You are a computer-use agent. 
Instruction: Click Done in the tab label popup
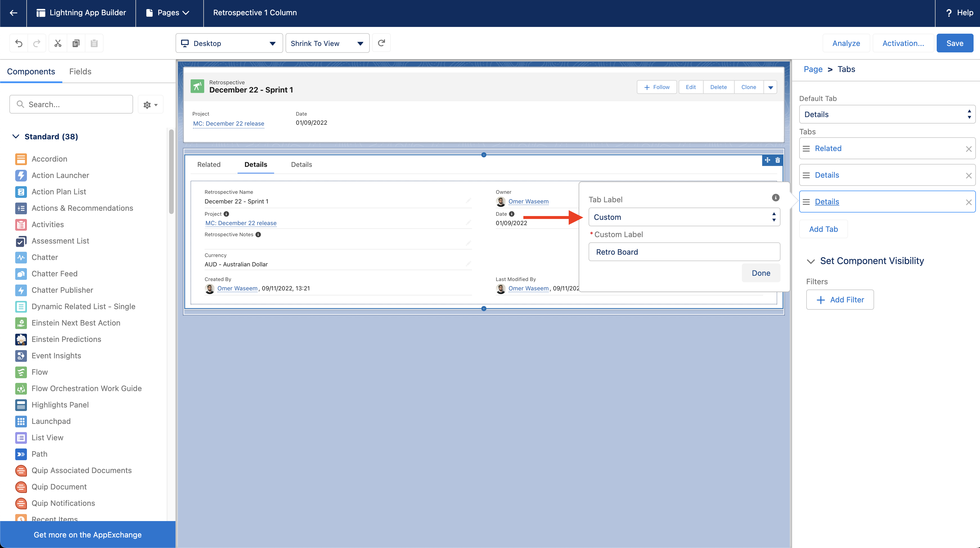point(761,273)
